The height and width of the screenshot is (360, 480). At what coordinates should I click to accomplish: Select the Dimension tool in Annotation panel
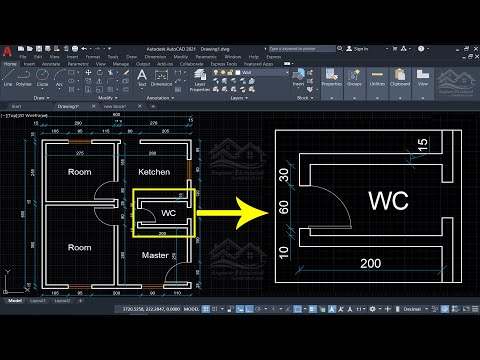161,78
